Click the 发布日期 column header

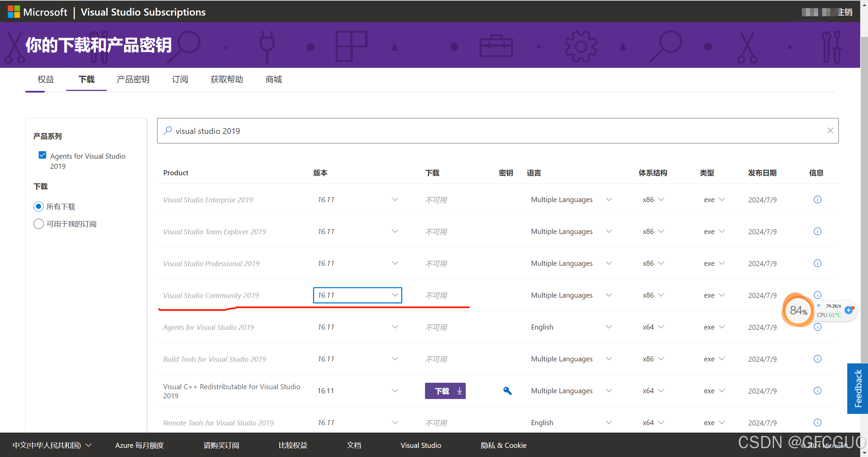click(762, 173)
